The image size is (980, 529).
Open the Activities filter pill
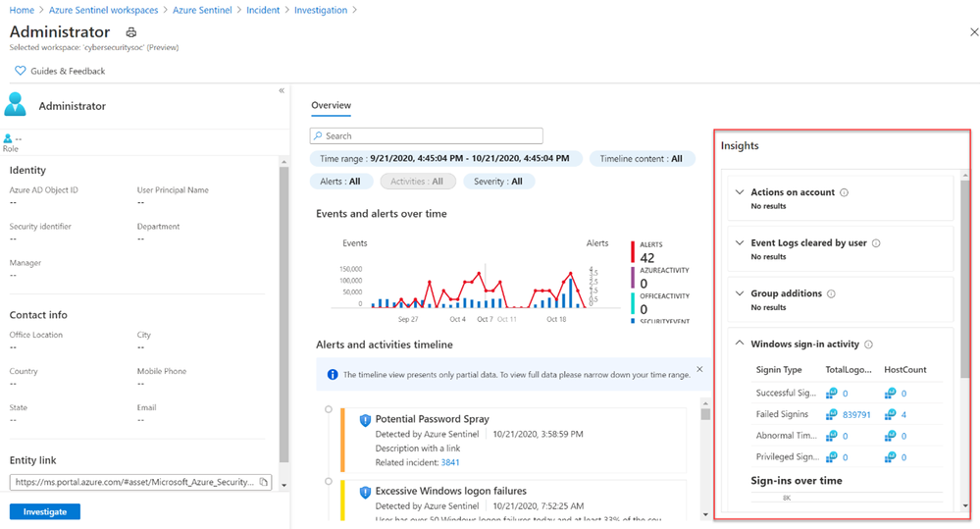[x=418, y=182]
